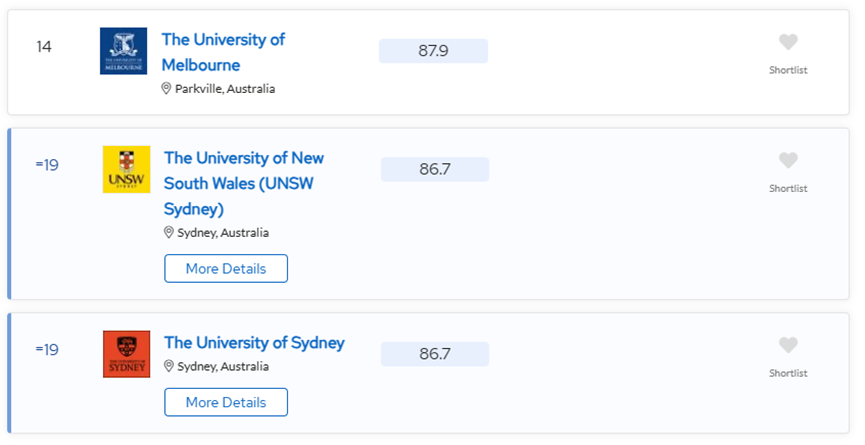This screenshot has height=445, width=865.
Task: Click More Details for UNSW Sydney
Action: 226,269
